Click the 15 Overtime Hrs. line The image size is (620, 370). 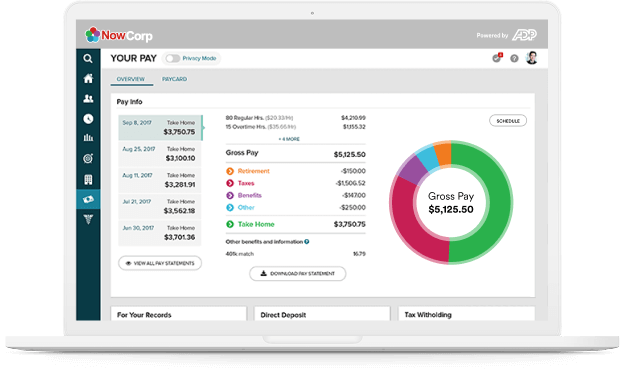(295, 127)
